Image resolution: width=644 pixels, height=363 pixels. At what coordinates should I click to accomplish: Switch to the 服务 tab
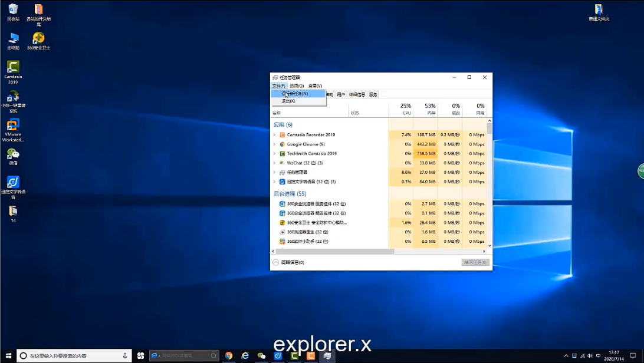(373, 95)
